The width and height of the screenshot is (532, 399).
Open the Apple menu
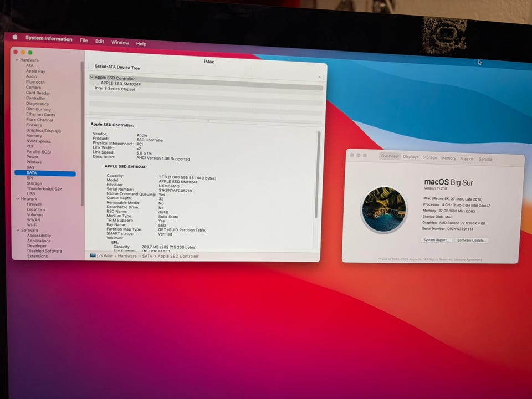click(15, 37)
